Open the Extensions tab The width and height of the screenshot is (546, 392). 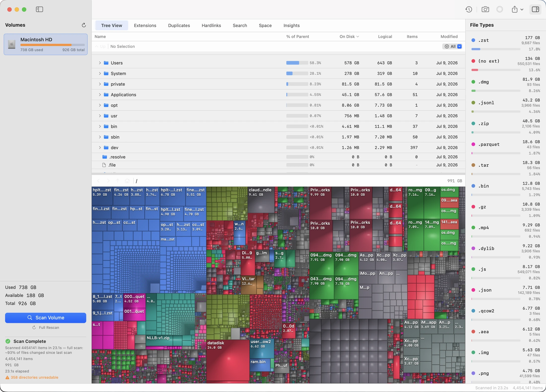point(145,25)
